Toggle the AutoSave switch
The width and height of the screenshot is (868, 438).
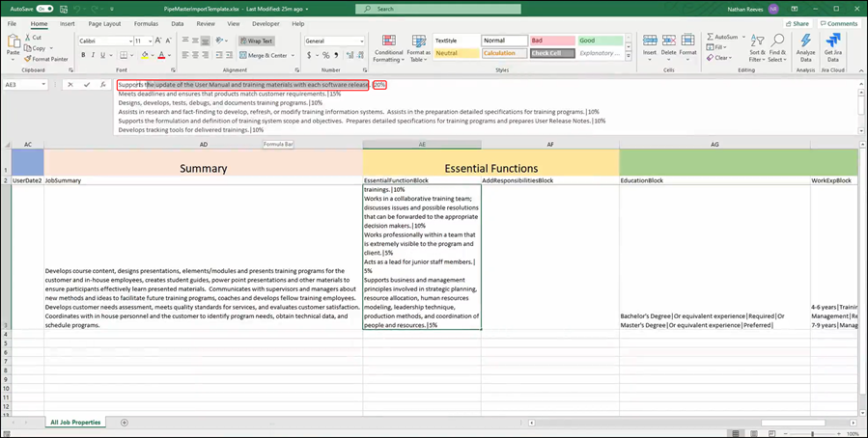[43, 9]
